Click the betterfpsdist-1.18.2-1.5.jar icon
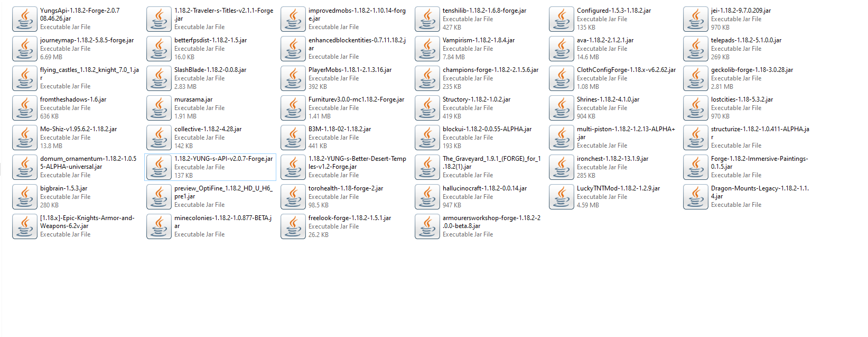868x337 pixels. 158,49
